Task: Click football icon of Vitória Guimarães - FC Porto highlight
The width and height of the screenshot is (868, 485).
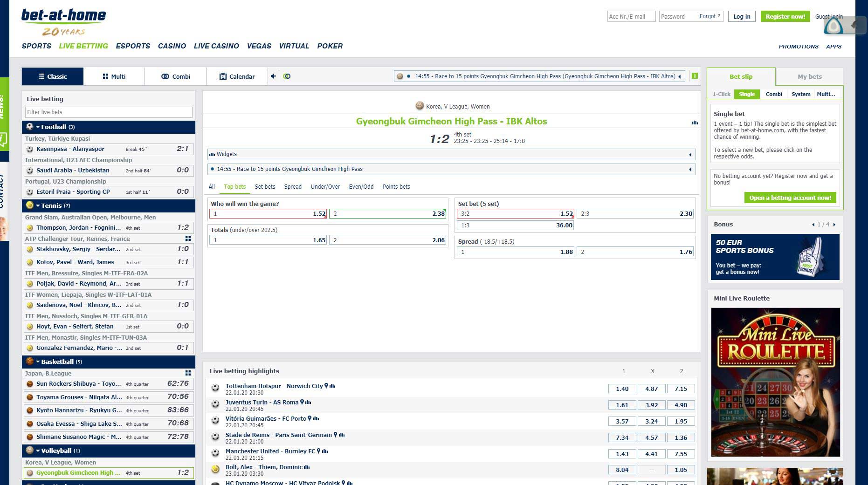Action: tap(215, 420)
